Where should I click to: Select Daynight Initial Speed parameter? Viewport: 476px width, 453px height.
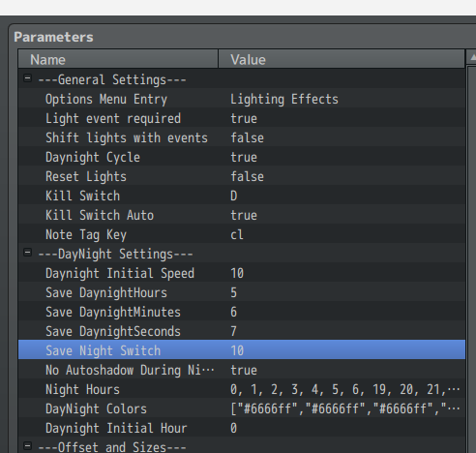(242, 273)
